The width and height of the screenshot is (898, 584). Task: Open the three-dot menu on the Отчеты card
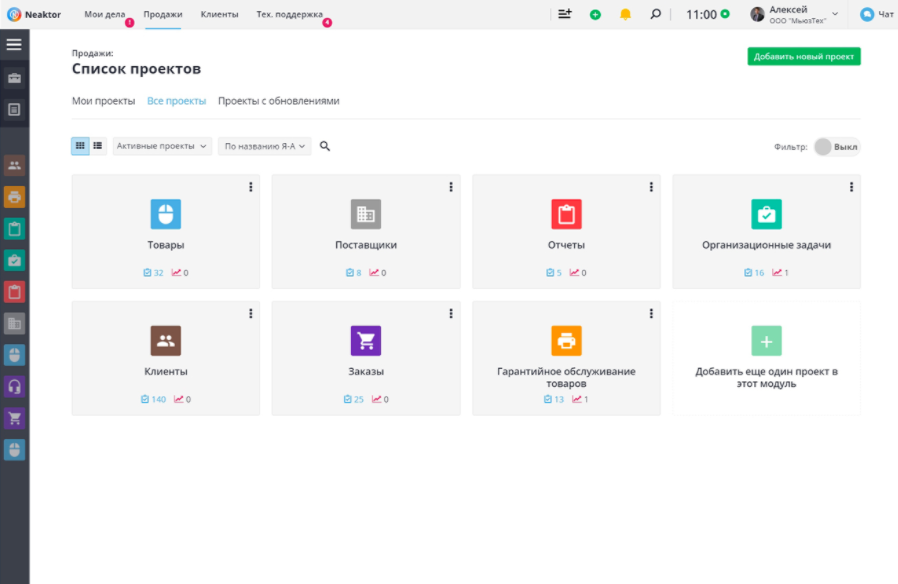pyautogui.click(x=651, y=187)
